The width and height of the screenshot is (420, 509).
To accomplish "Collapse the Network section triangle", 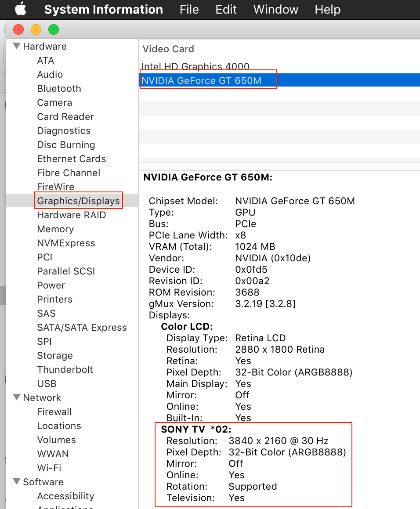I will 17,397.
